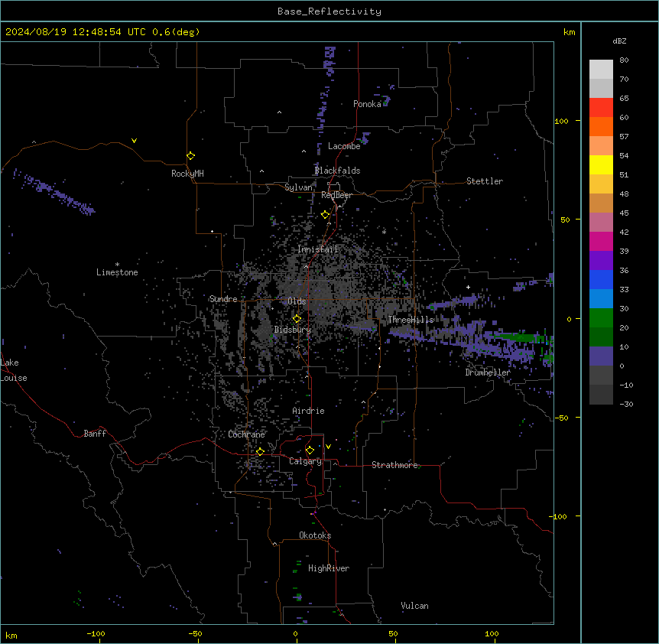Click the Blackfalds city label
The image size is (659, 644).
[x=337, y=171]
